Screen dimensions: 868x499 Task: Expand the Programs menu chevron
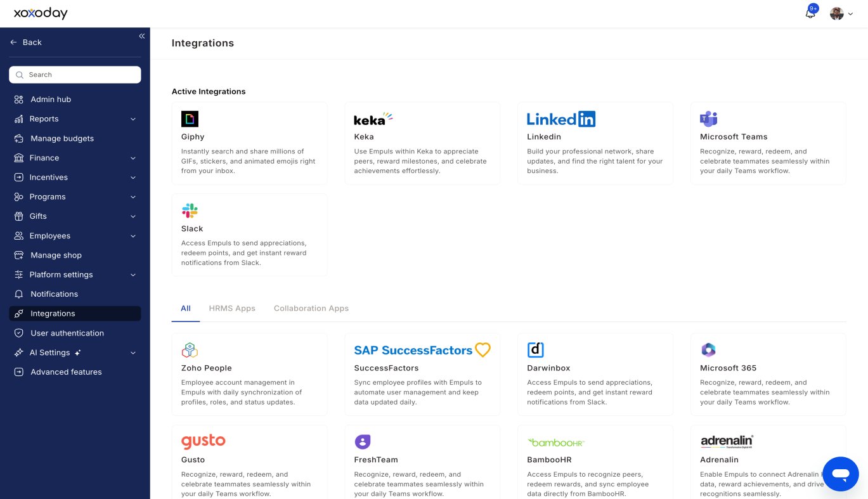(x=133, y=197)
